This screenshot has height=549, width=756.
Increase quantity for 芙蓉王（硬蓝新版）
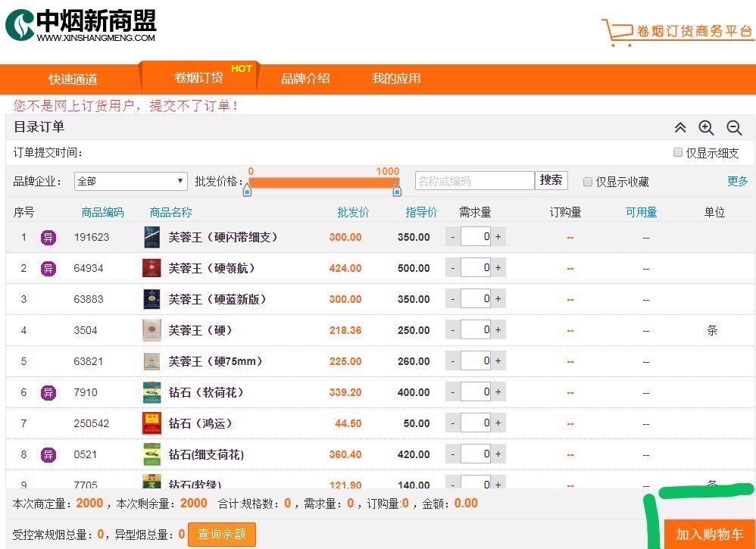click(x=498, y=299)
